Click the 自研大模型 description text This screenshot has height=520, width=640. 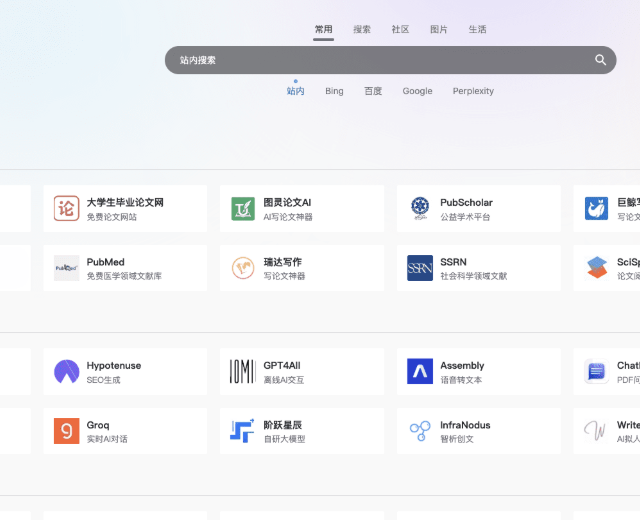(x=284, y=439)
